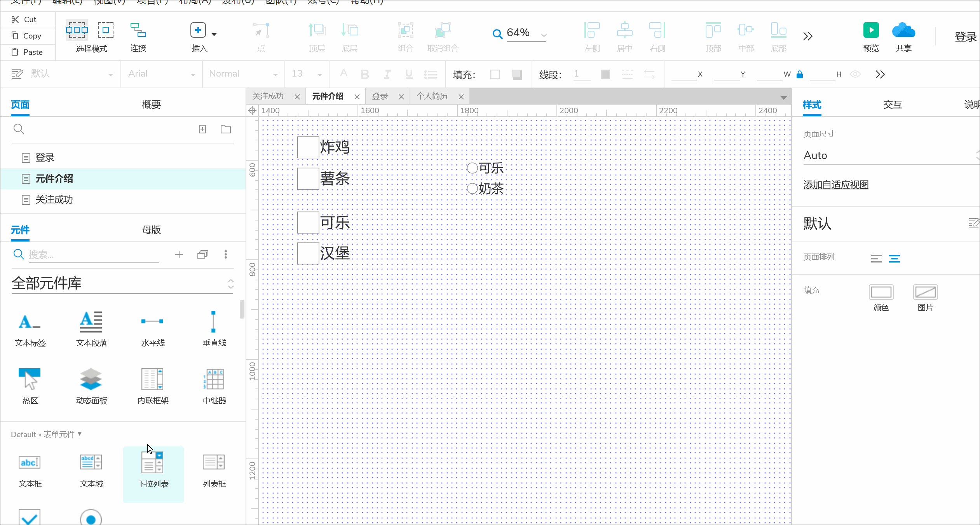Viewport: 980px width, 525px height.
Task: Click the Paste button
Action: pos(28,52)
